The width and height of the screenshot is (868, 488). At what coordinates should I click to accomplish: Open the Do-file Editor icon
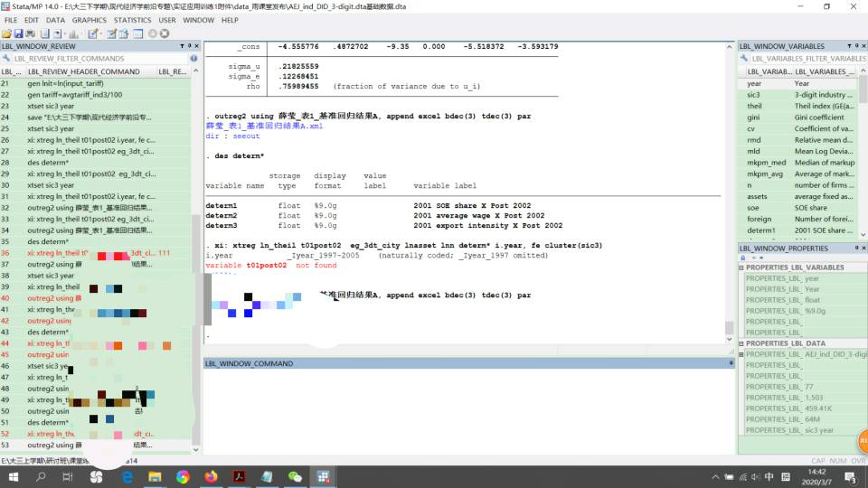tap(92, 33)
